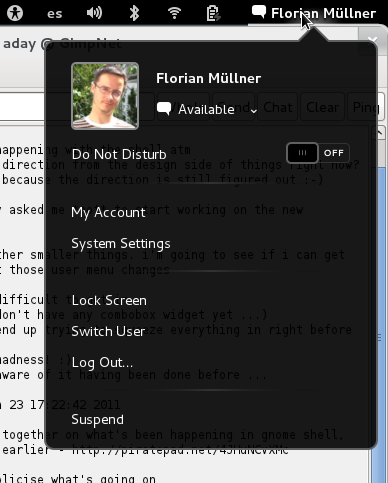
Task: Choose Switch User
Action: point(108,331)
